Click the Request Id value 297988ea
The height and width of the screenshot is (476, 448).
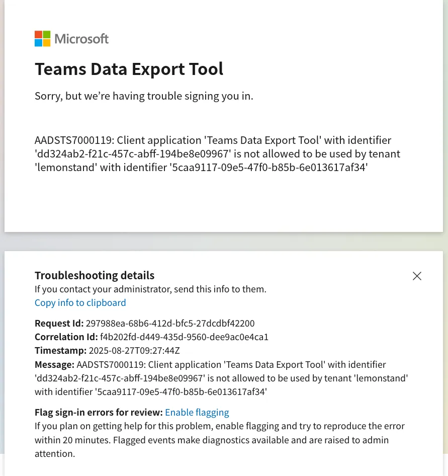pyautogui.click(x=170, y=323)
